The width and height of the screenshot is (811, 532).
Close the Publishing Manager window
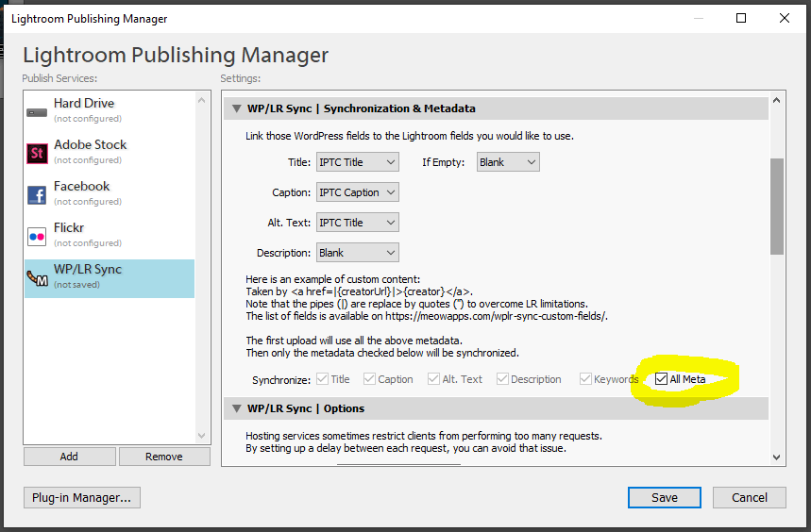pyautogui.click(x=785, y=18)
